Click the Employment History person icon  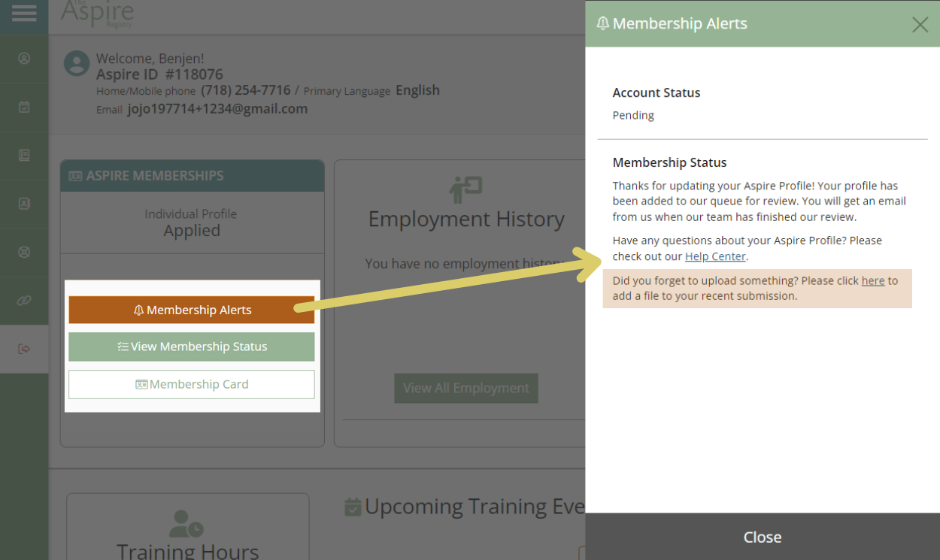tap(465, 189)
